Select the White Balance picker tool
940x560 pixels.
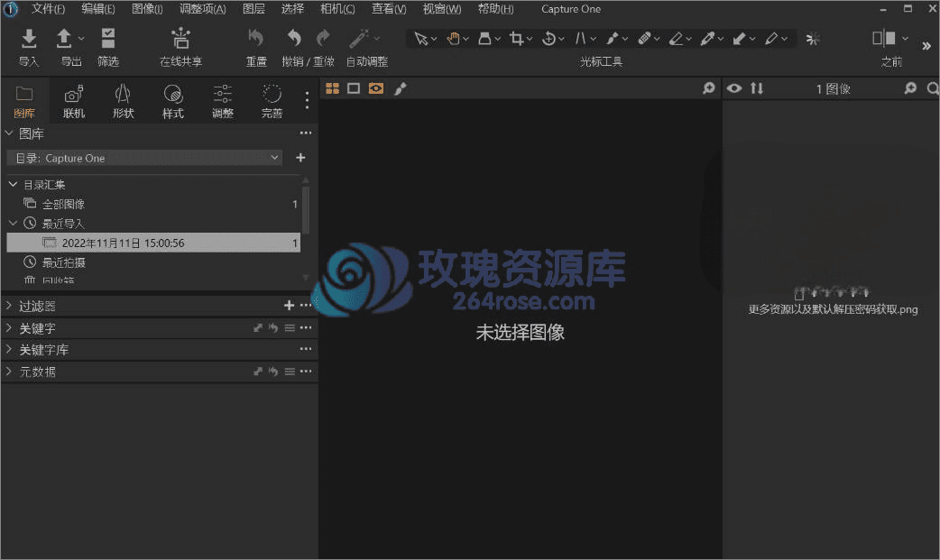pos(707,39)
